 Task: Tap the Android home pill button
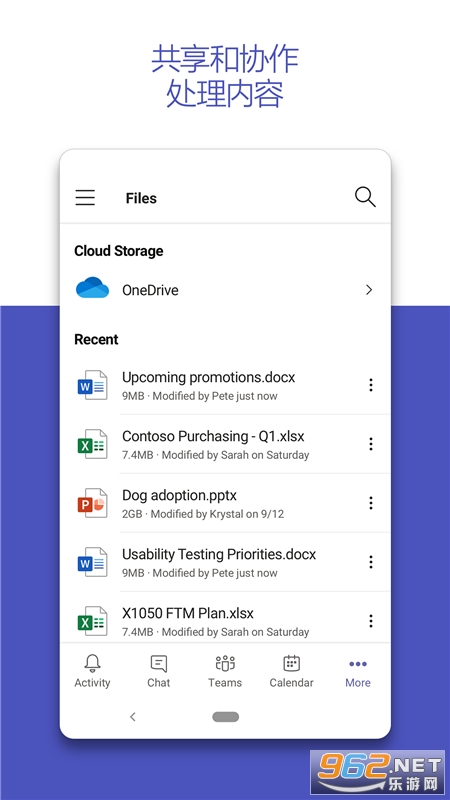pyautogui.click(x=226, y=717)
